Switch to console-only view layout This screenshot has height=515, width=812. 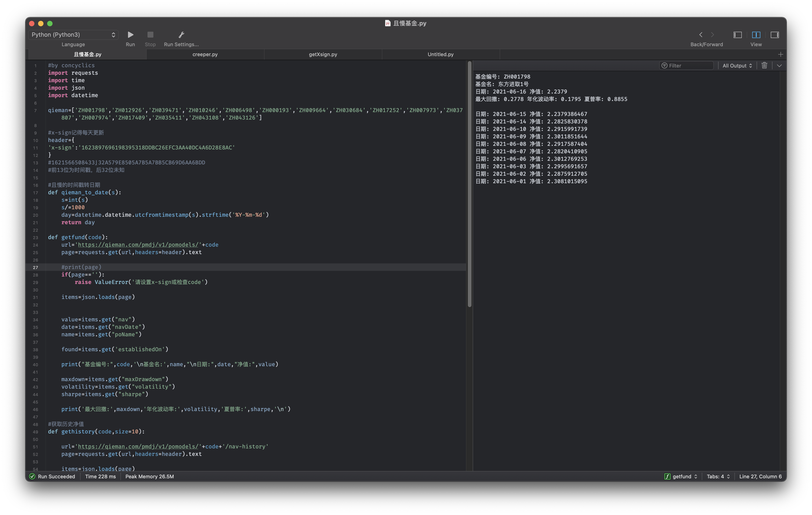(775, 35)
